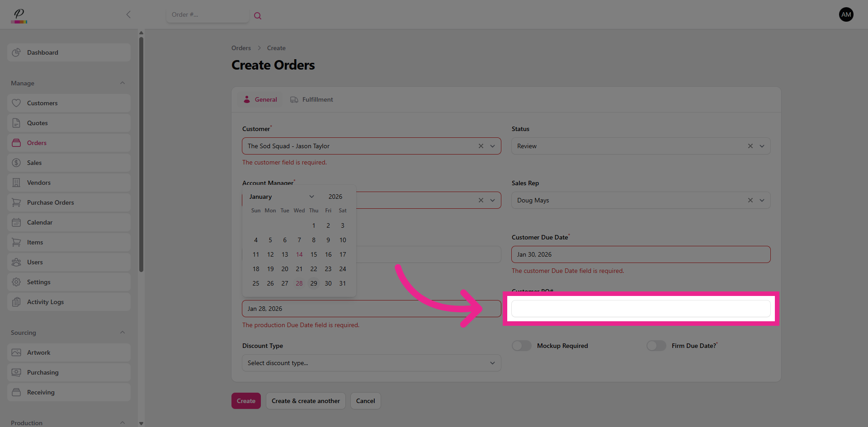
Task: Click the Create button
Action: (246, 401)
